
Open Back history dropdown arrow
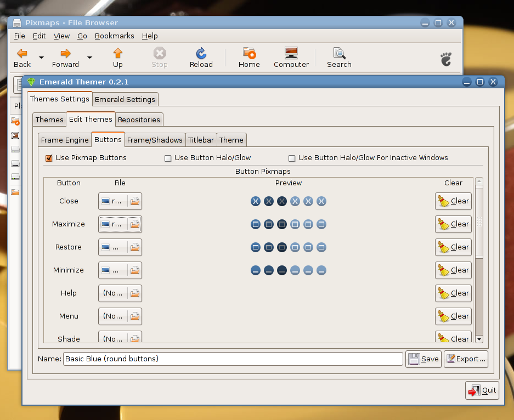click(x=41, y=58)
